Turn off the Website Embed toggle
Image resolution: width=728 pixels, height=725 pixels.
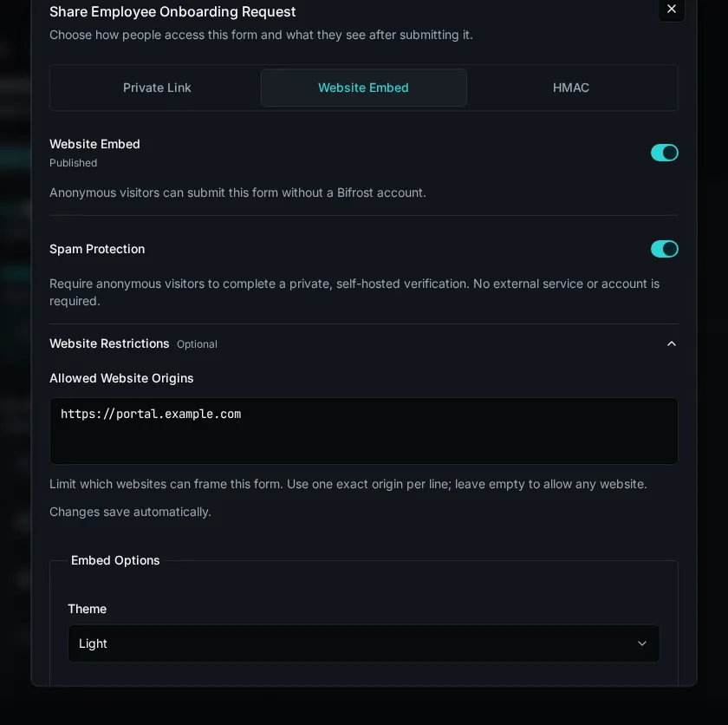665,153
